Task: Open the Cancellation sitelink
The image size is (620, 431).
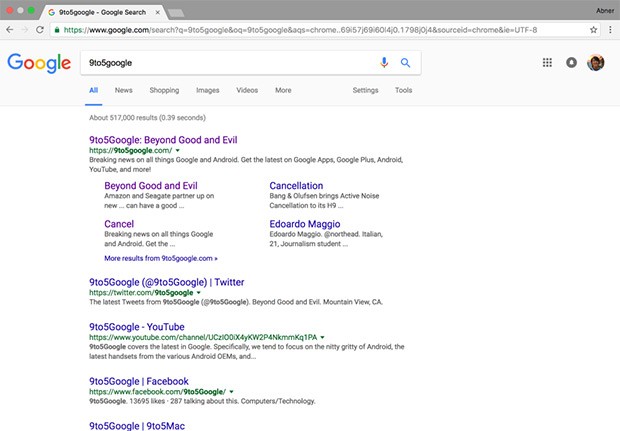Action: (x=296, y=186)
